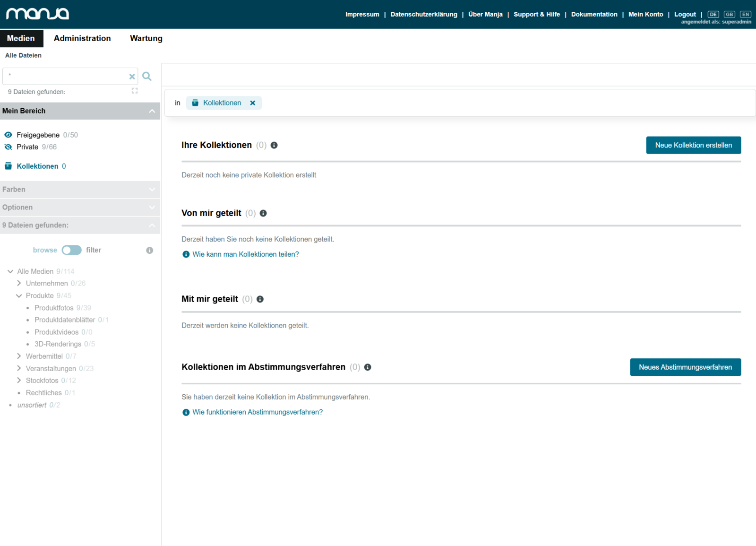
Task: Open info icon next to Ihre Kollektionen
Action: click(274, 145)
